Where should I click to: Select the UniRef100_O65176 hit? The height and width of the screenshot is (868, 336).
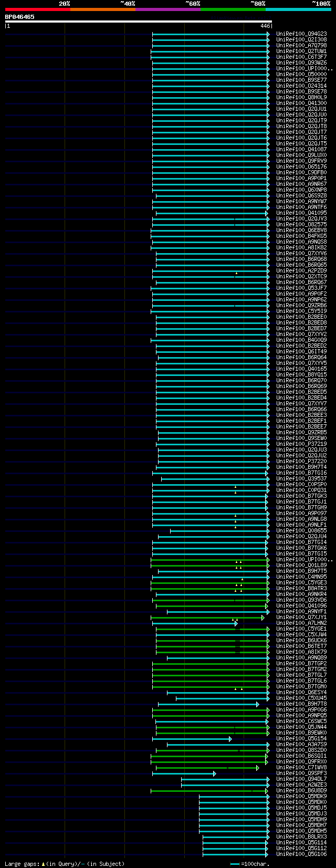pyautogui.click(x=301, y=166)
